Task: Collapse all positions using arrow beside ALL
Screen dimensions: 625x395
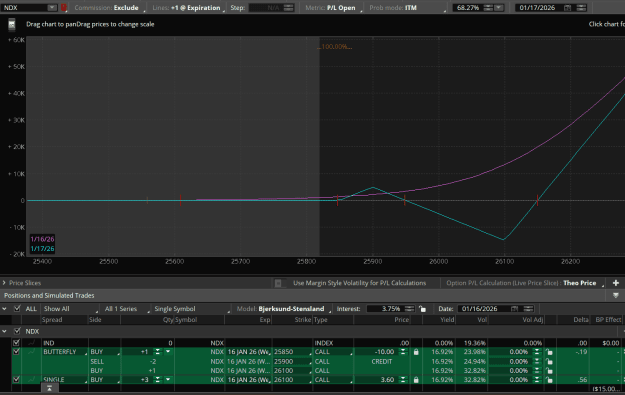Action: coord(4,309)
